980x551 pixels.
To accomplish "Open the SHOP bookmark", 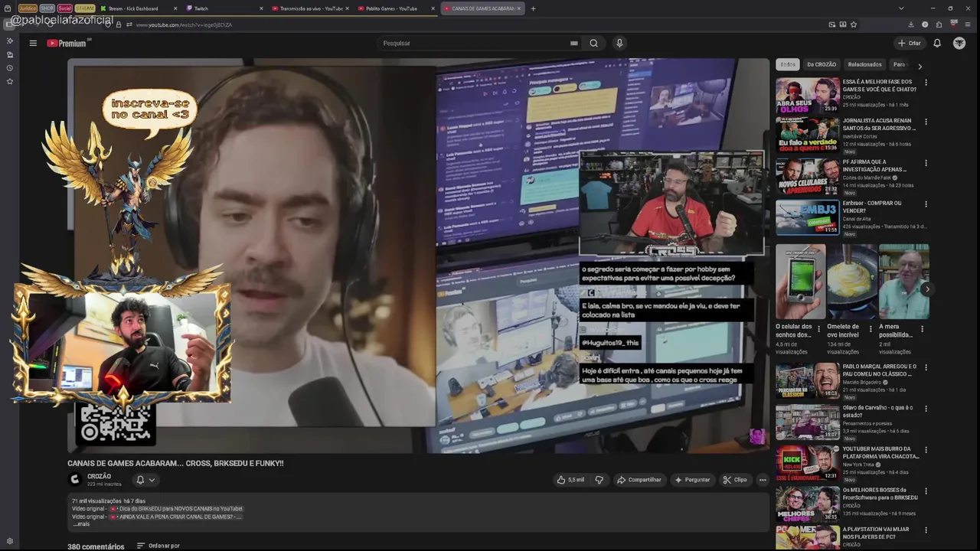I will [x=47, y=8].
